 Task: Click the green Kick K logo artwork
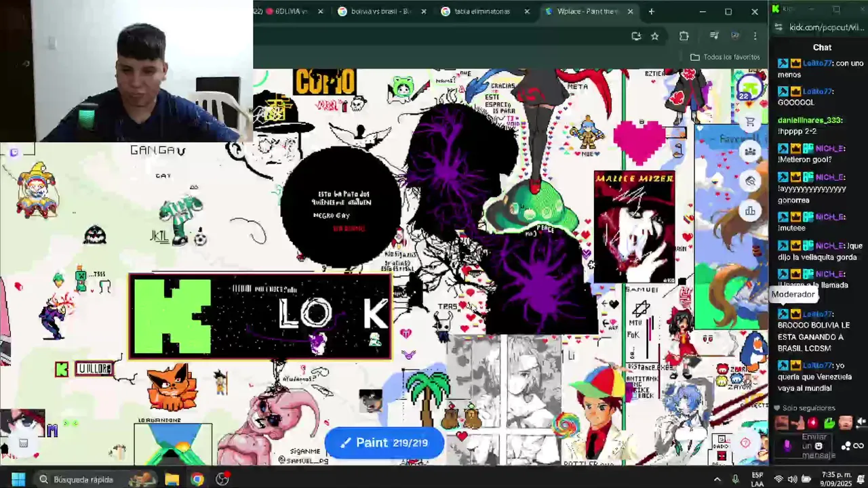click(x=172, y=317)
